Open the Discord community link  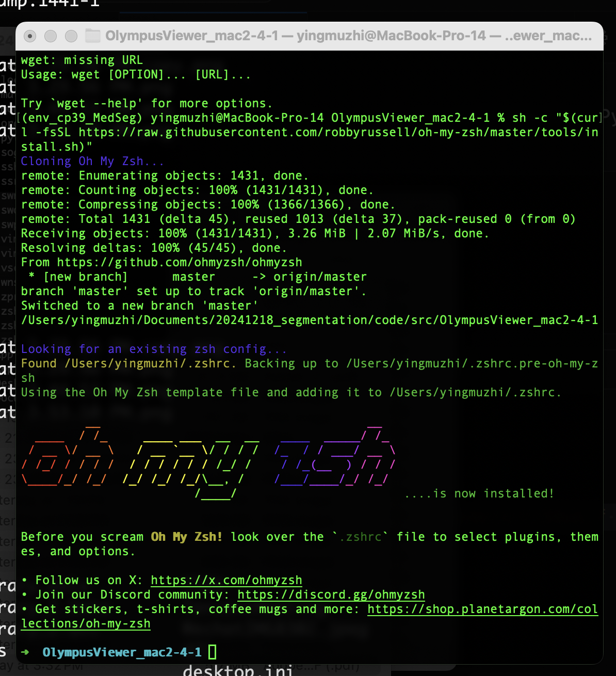331,594
